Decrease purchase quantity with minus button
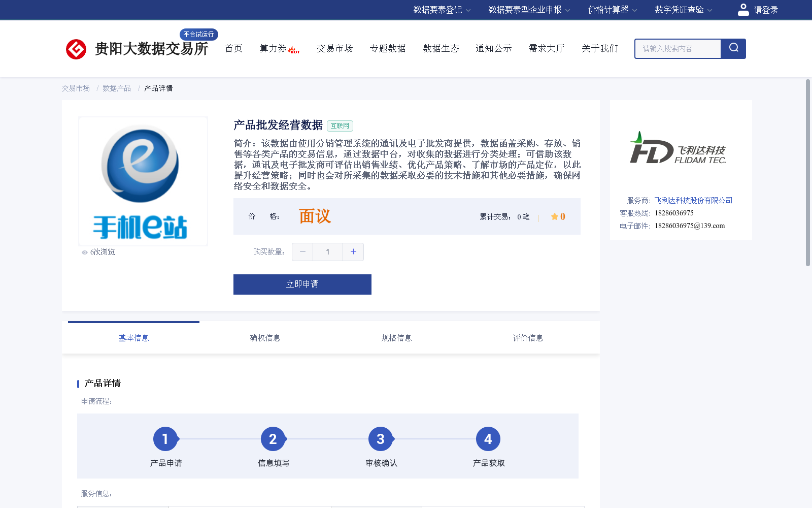The image size is (812, 508). click(x=302, y=252)
